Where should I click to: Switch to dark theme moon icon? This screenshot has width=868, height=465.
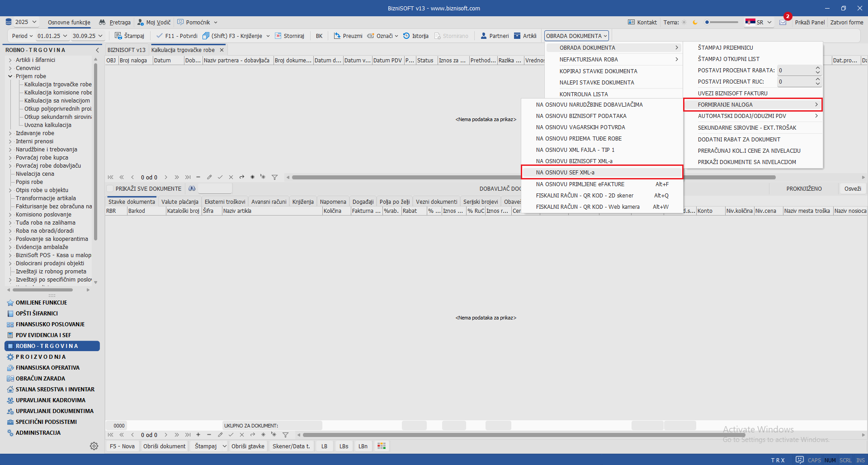(x=695, y=22)
